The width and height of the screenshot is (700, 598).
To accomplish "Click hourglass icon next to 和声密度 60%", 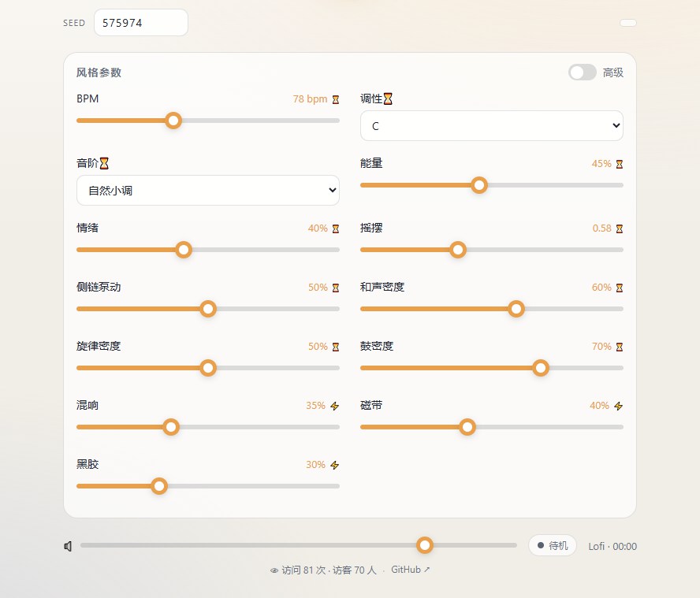I will point(619,288).
